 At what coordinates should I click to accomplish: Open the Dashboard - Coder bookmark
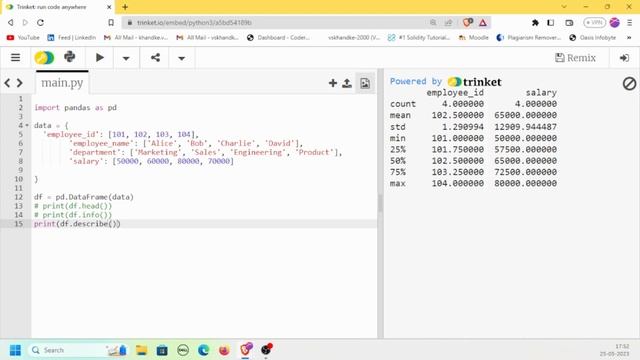pos(278,38)
